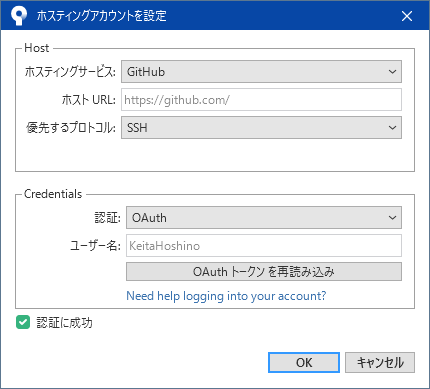Click the Sourcetree logo in title bar
This screenshot has width=430, height=389.
[18, 15]
